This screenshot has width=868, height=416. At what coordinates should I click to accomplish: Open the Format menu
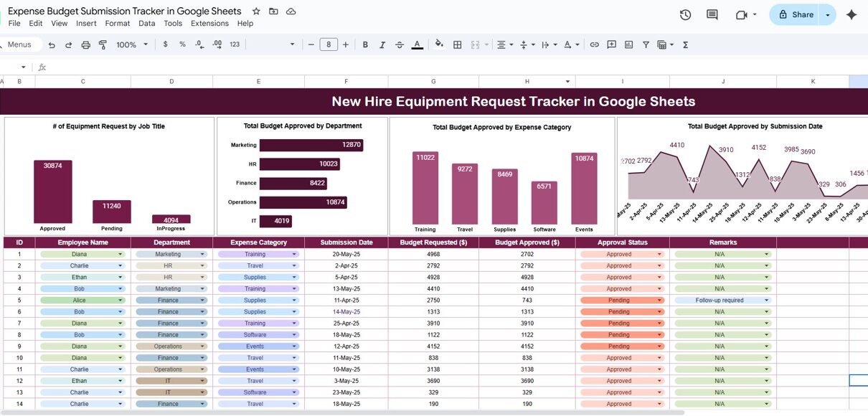pos(118,24)
